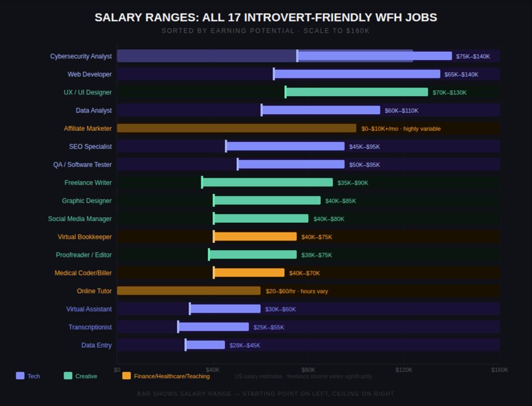Select the Affiliate Marketer orange bar
Screen dimensions: 532x406
click(236, 128)
